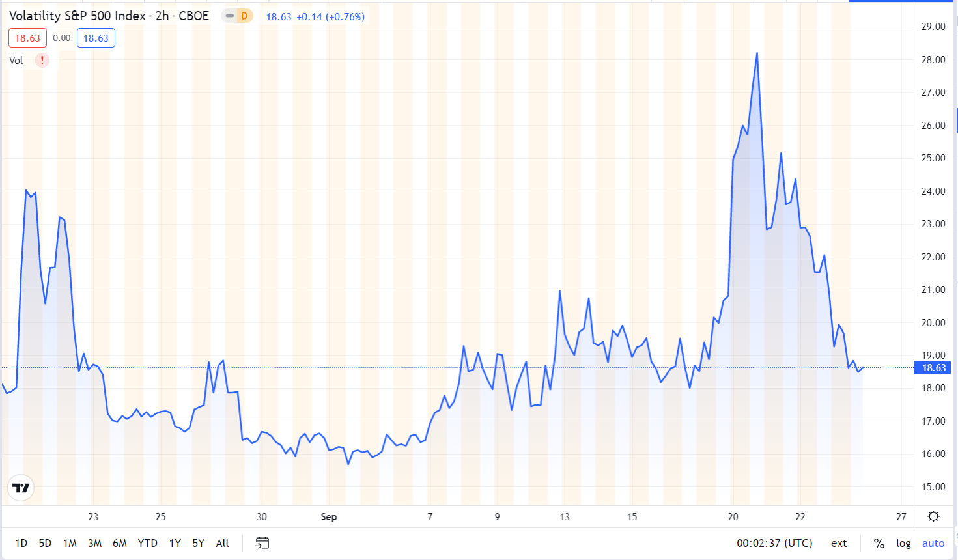Image resolution: width=958 pixels, height=560 pixels.
Task: Click the +0.14 (+0.76%) change value
Action: click(x=330, y=17)
